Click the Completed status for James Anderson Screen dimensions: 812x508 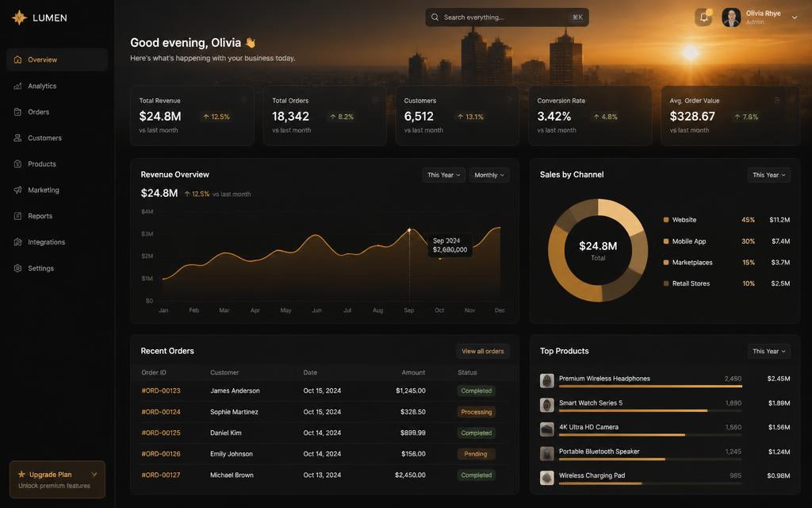pyautogui.click(x=477, y=391)
